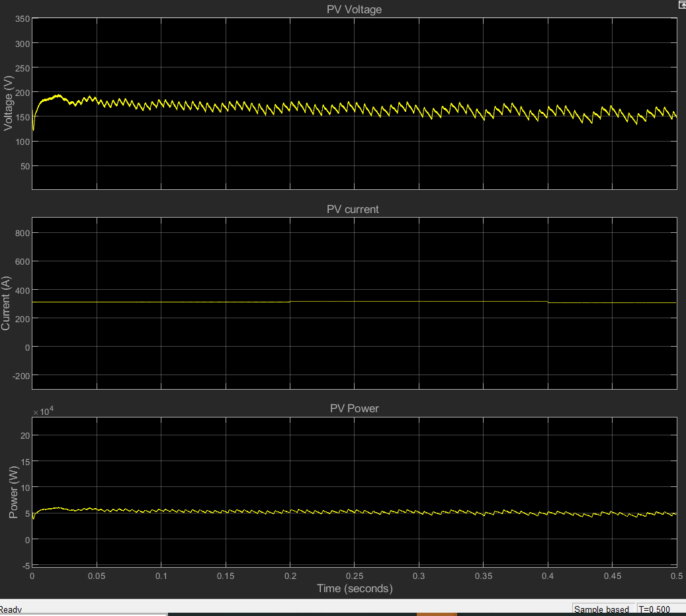The height and width of the screenshot is (616, 686).
Task: Click the Ready status bar text
Action: tap(11, 609)
